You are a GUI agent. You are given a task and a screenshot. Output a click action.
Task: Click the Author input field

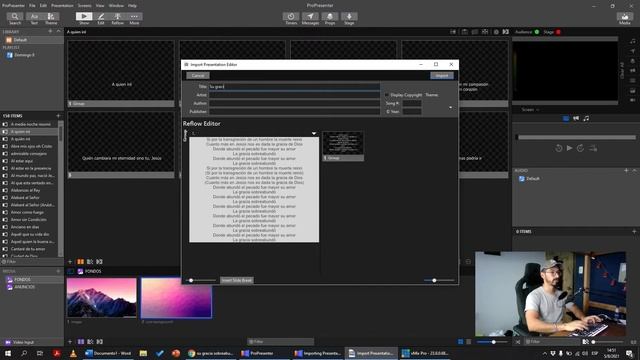(x=294, y=103)
